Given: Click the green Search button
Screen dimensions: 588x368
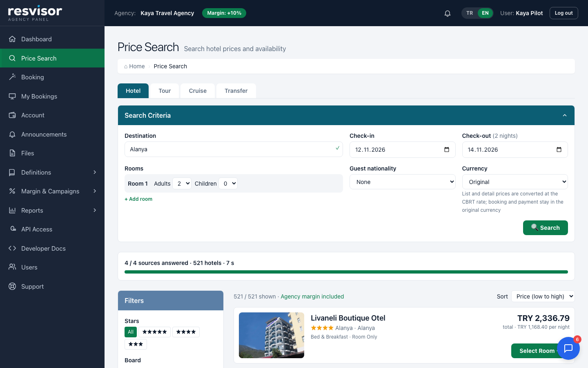Looking at the screenshot, I should [546, 228].
